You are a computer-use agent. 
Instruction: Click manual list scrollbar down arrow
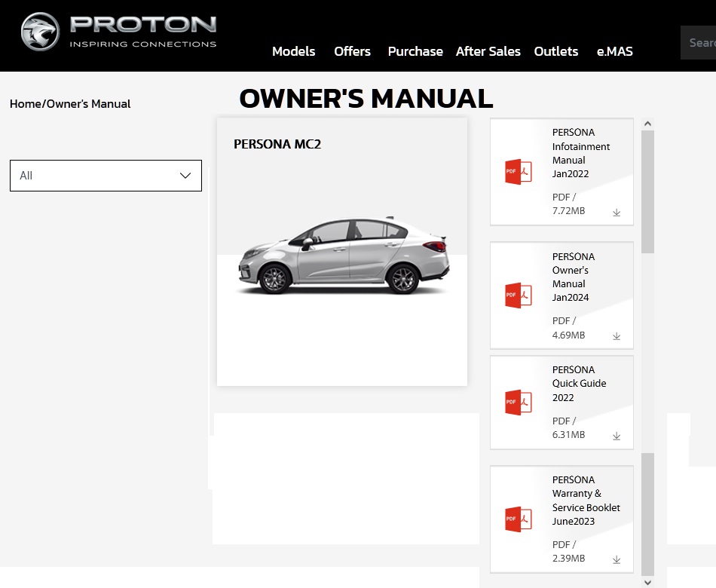click(647, 582)
